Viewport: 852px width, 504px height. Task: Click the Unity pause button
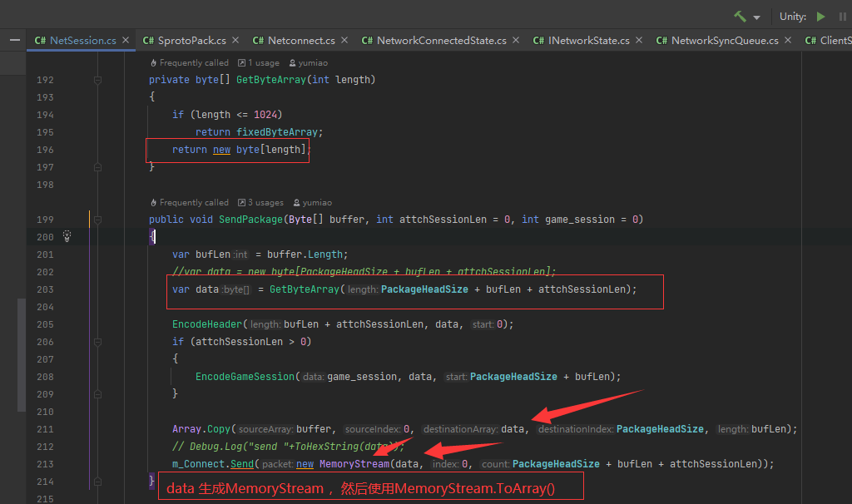point(842,17)
